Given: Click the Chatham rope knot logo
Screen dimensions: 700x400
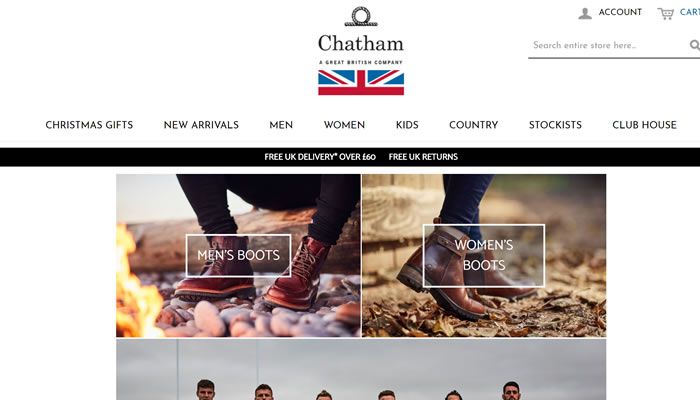Looking at the screenshot, I should coord(361,17).
